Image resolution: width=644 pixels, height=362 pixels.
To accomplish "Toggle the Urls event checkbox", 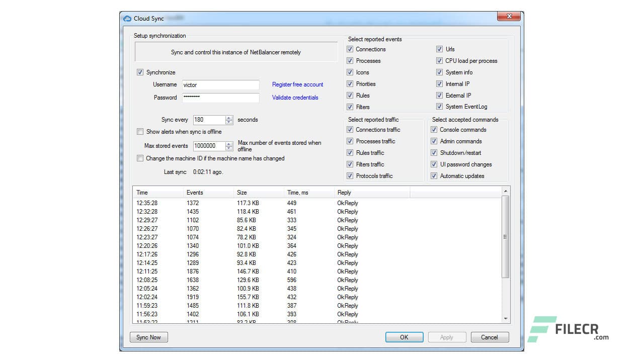I will tap(440, 49).
